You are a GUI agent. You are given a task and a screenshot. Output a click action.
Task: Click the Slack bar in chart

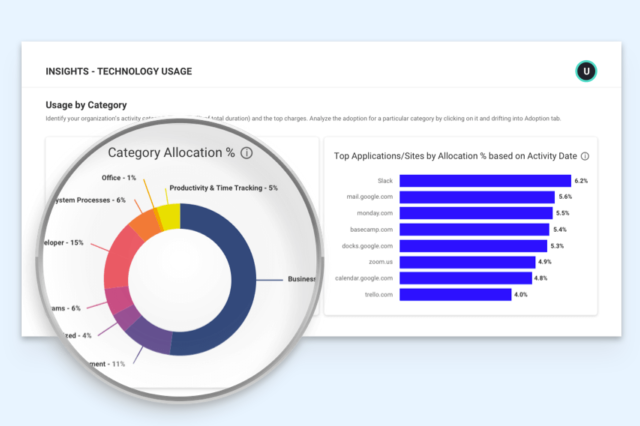pos(485,181)
